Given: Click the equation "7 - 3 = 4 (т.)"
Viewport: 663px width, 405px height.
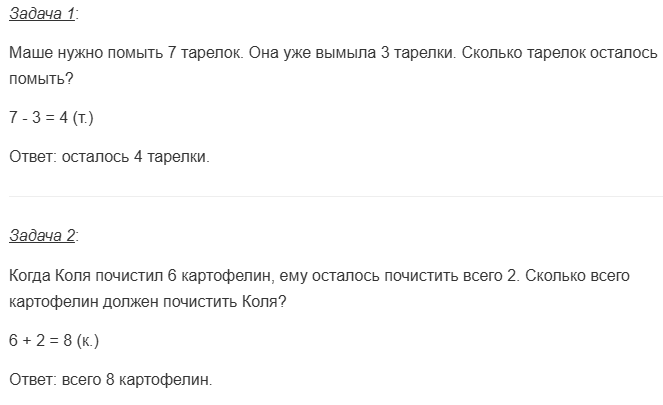Looking at the screenshot, I should click(x=50, y=119).
